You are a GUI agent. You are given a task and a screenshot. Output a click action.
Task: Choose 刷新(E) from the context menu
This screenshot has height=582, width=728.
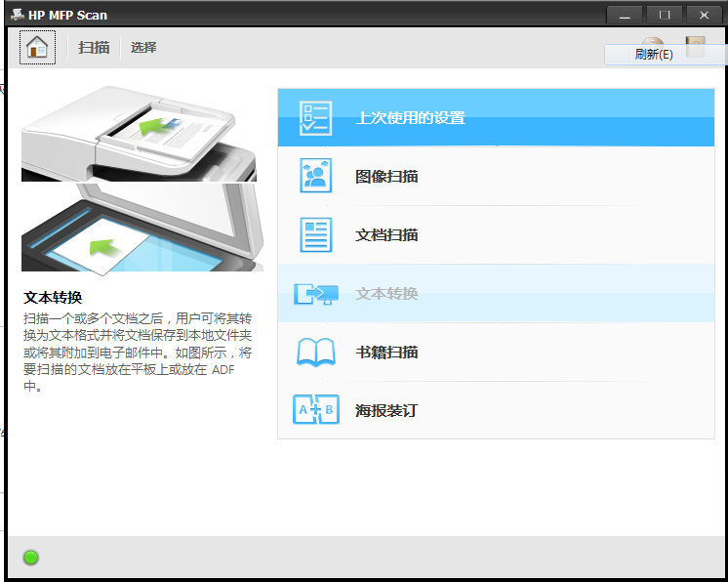pos(654,55)
